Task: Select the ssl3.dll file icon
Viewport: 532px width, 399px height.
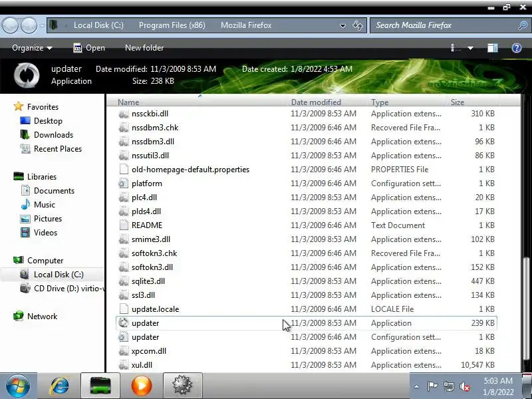Action: [x=124, y=295]
